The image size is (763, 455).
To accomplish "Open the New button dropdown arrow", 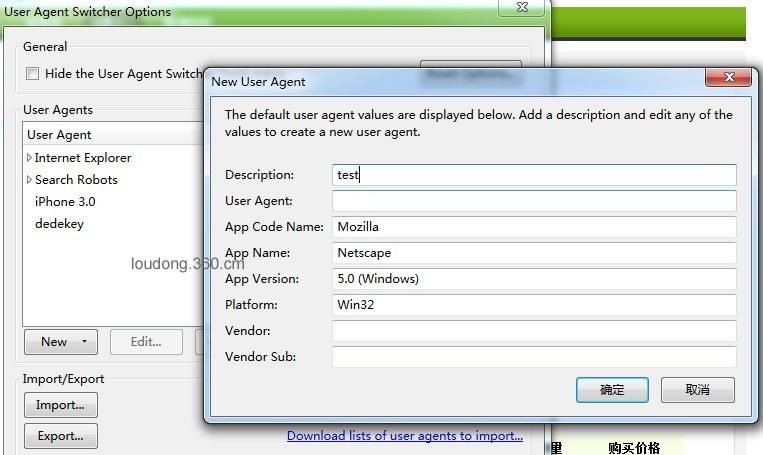I will (84, 342).
